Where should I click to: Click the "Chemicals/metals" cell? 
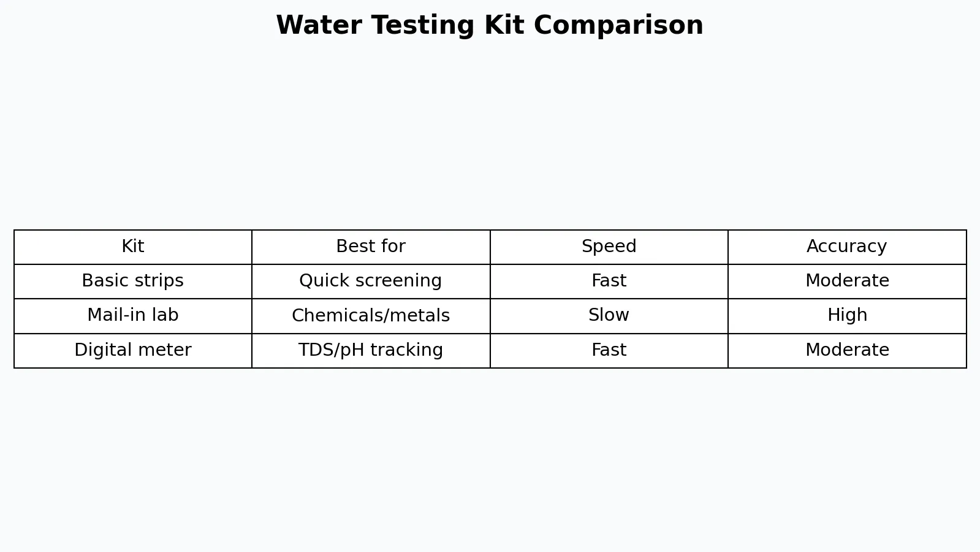point(371,315)
